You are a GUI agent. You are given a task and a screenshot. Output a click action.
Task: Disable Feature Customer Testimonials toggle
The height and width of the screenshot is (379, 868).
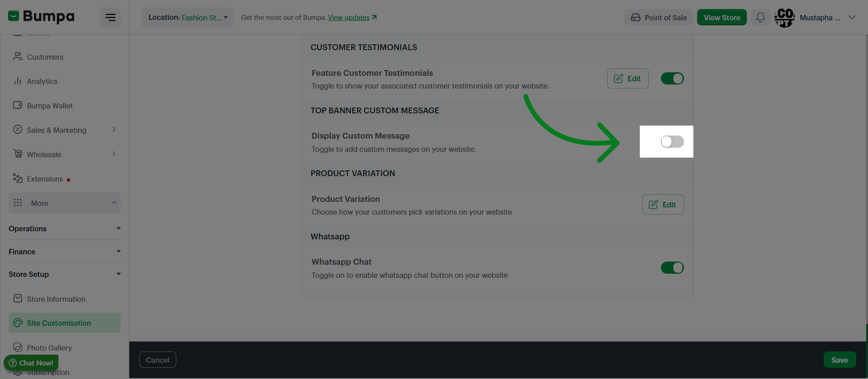click(672, 79)
